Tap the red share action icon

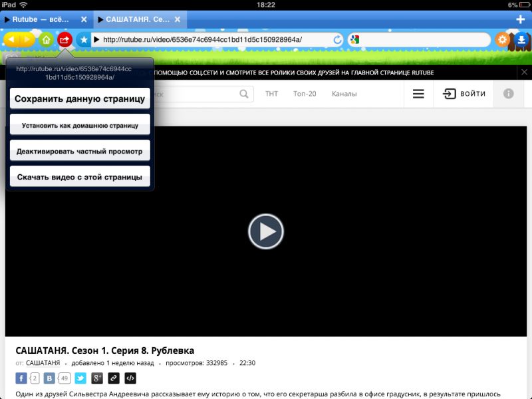[x=65, y=40]
